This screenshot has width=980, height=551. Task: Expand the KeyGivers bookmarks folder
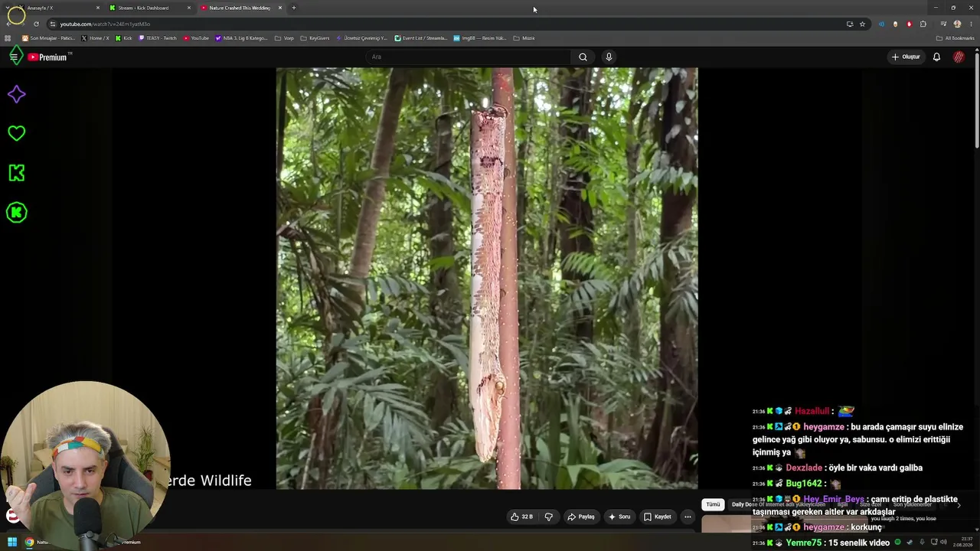tap(315, 38)
